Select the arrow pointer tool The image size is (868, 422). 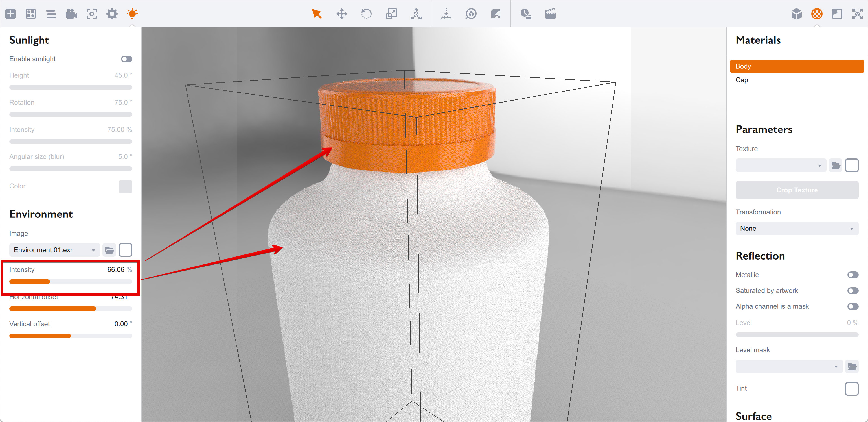click(x=316, y=14)
